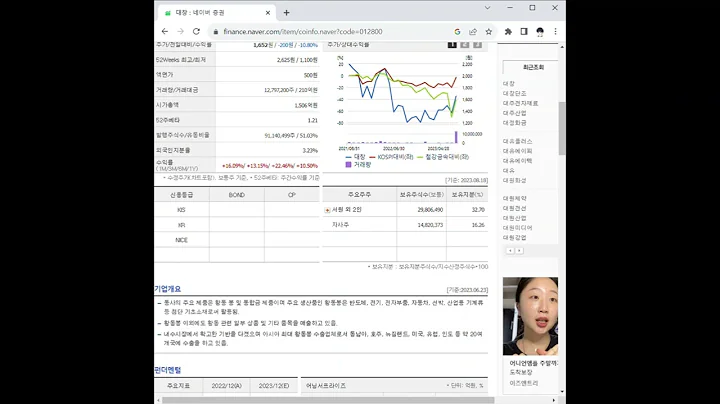The height and width of the screenshot is (404, 720).
Task: Expand the 서원 외 2인 shareholder row
Action: click(x=327, y=210)
